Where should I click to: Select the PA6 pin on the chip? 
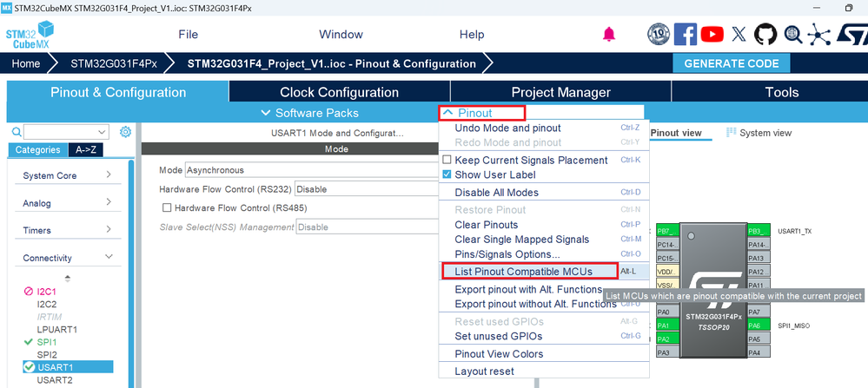pos(759,326)
